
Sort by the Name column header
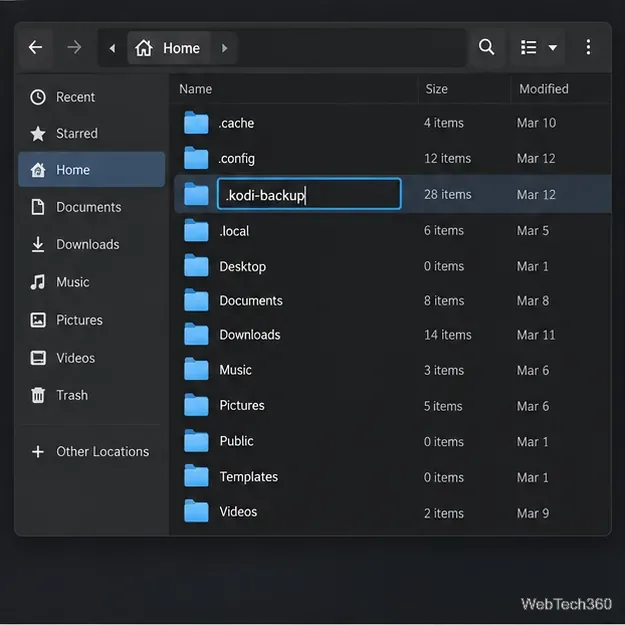coord(195,89)
